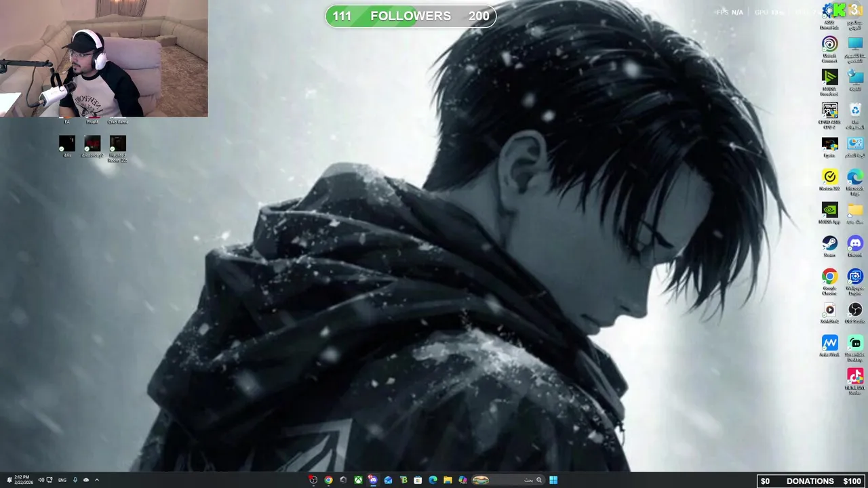Select the CPUID ASUS CPU-Z icon
Screen dimensions: 868x488
click(x=829, y=115)
